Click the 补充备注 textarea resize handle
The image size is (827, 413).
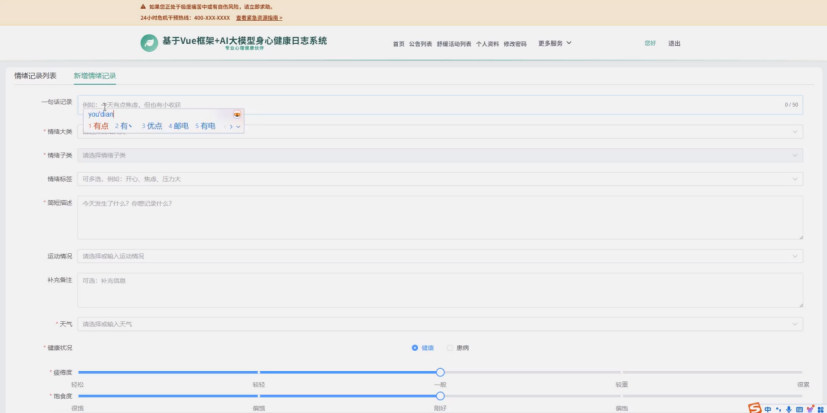point(801,304)
